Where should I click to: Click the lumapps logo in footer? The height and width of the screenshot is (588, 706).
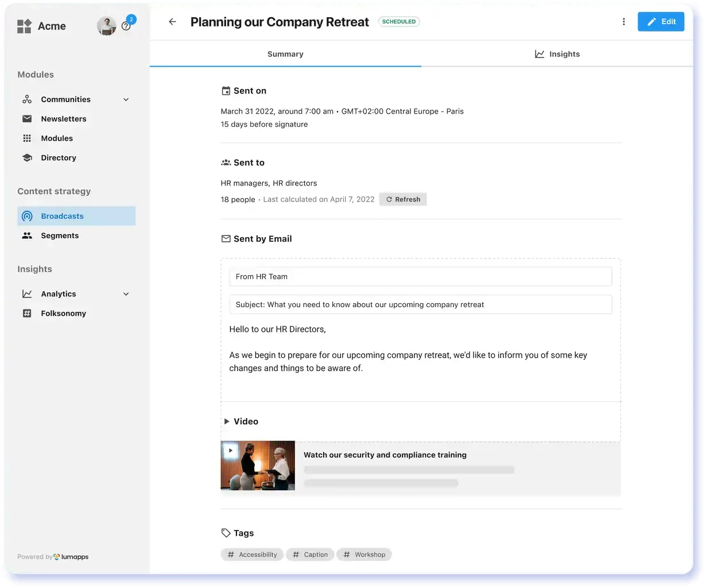[71, 557]
